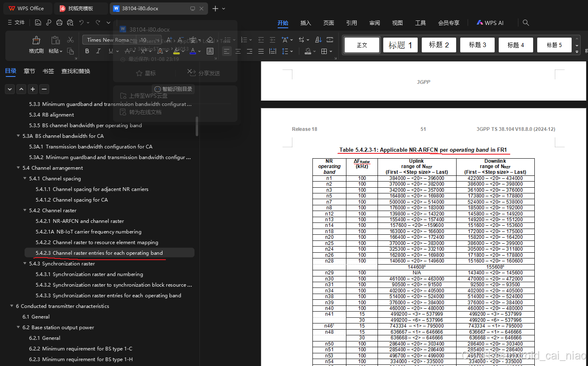Open search with the magnifier icon
Image resolution: width=588 pixels, height=366 pixels.
(x=526, y=23)
